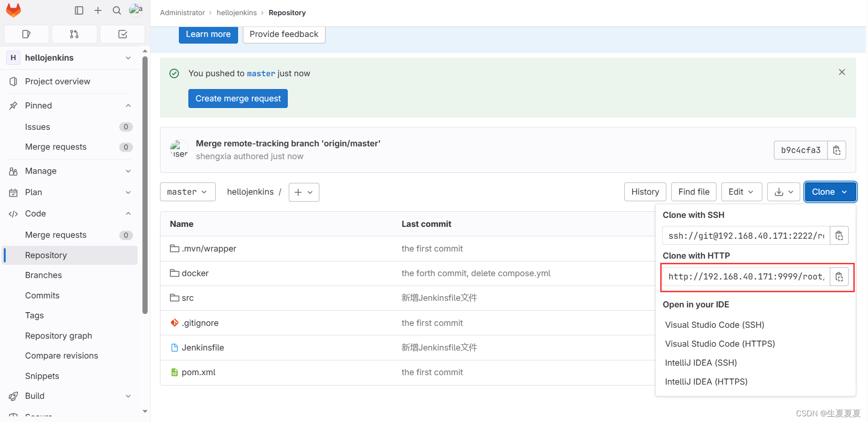Image resolution: width=868 pixels, height=422 pixels.
Task: Copy commit SHA b9c4cfa3
Action: pos(837,150)
